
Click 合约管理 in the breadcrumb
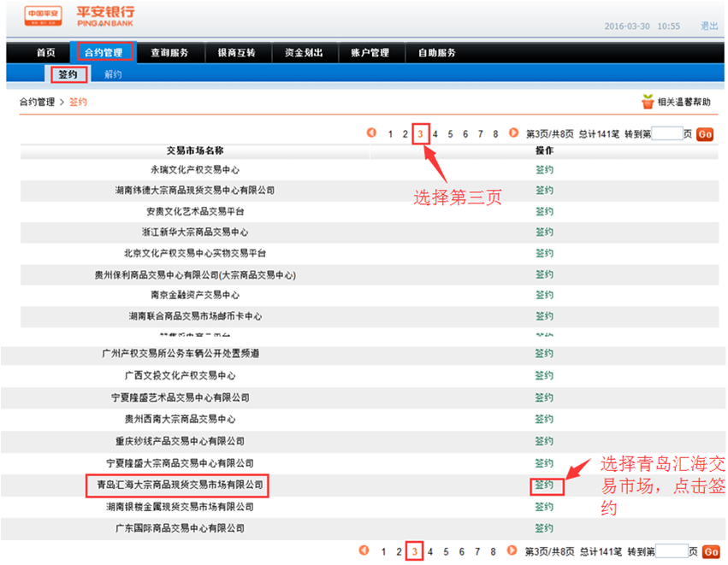click(37, 102)
